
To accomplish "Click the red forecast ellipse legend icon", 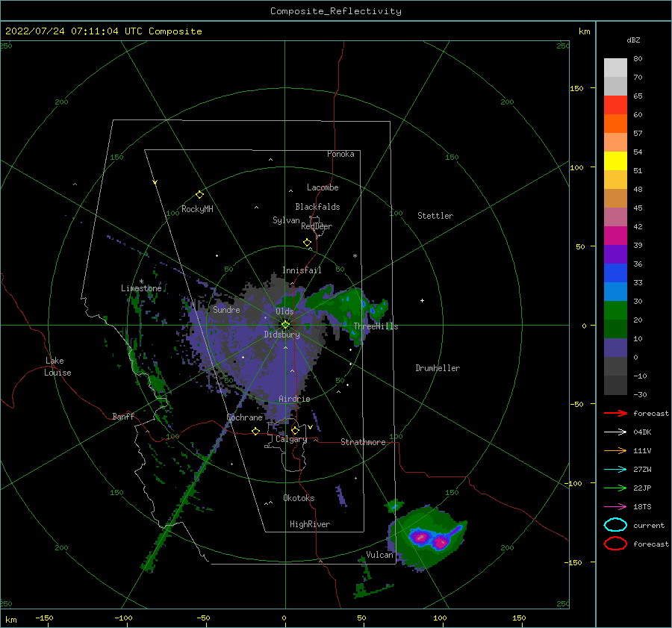I will coord(615,544).
